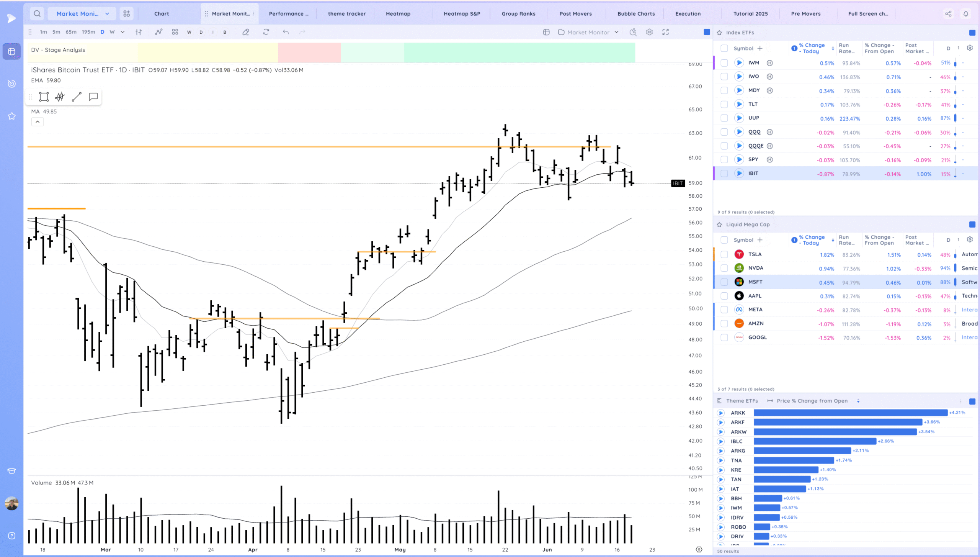
Task: Collapse the MA indicator legend chevron
Action: 38,122
